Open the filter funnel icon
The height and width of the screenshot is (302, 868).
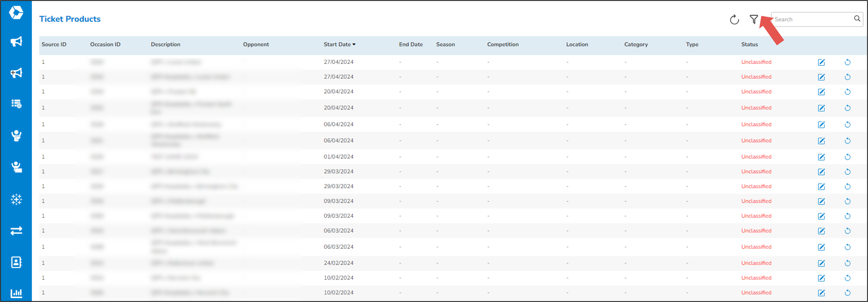click(754, 19)
